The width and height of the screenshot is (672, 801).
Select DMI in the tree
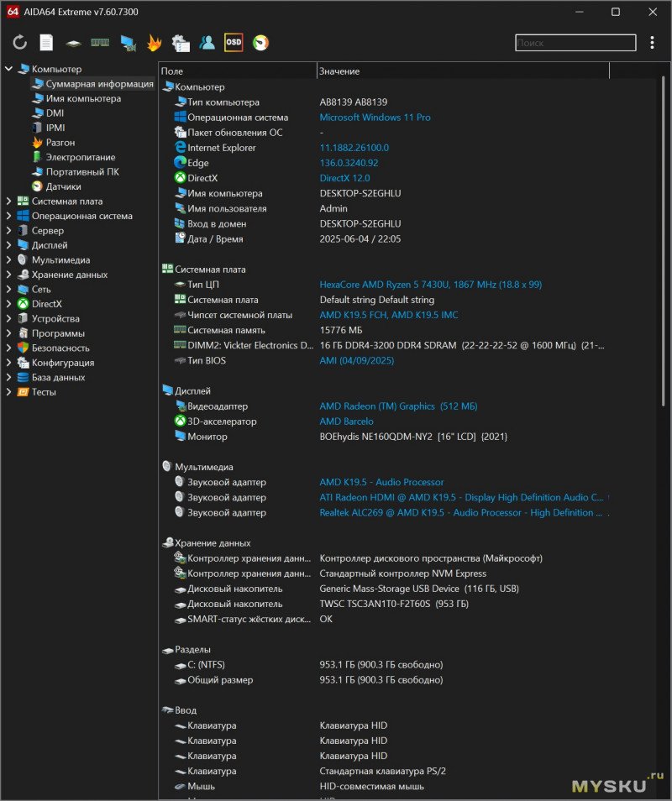point(55,113)
